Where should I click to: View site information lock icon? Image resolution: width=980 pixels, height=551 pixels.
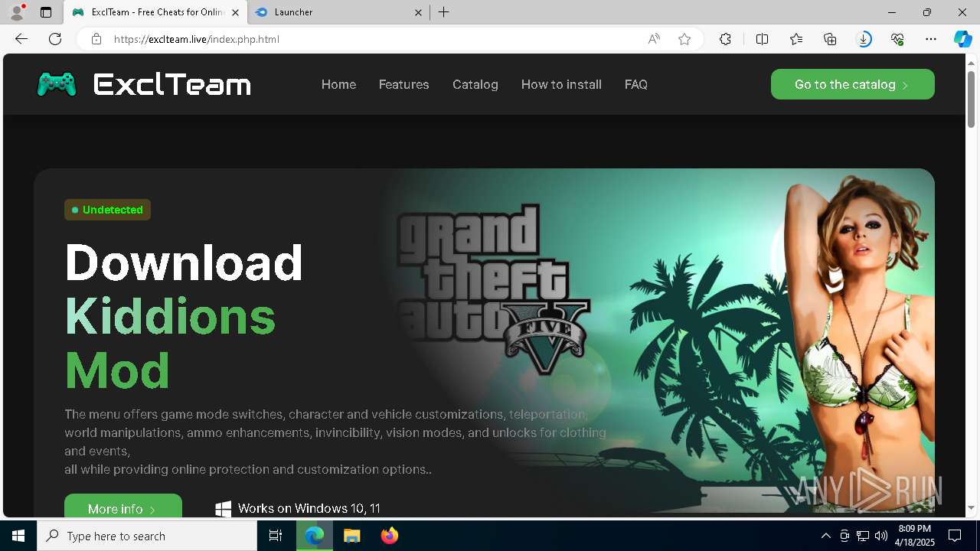coord(96,39)
